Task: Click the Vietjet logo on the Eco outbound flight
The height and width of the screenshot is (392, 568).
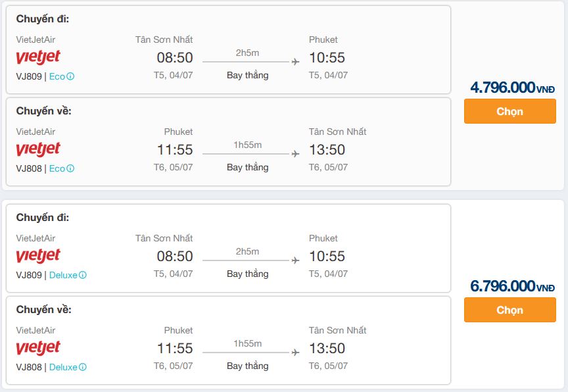Action: point(38,58)
